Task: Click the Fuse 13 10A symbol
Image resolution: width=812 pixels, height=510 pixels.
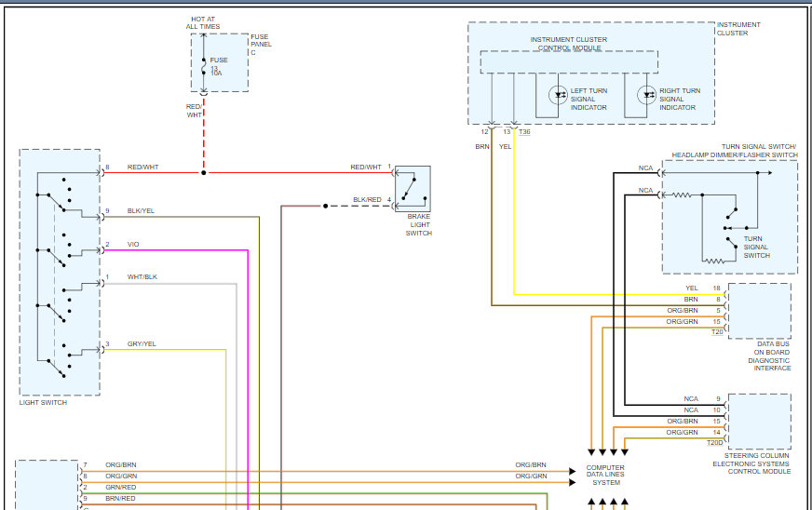Action: coord(203,66)
